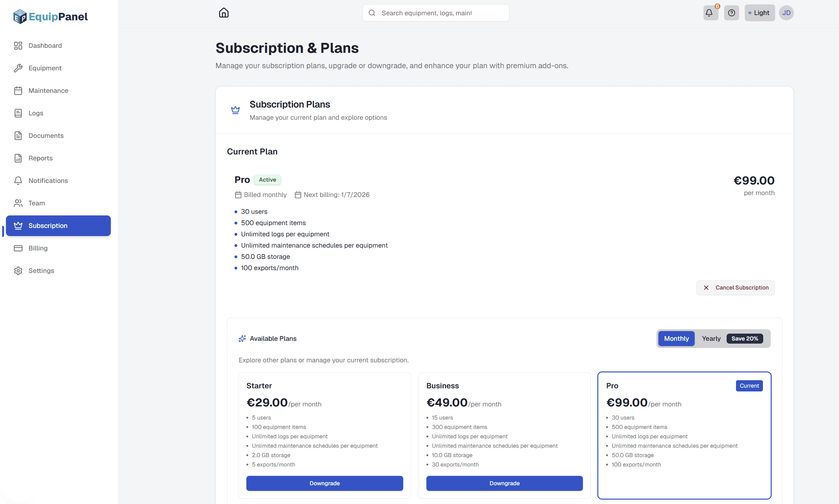This screenshot has height=504, width=839.
Task: Open the Maintenance calendar section
Action: tap(48, 90)
